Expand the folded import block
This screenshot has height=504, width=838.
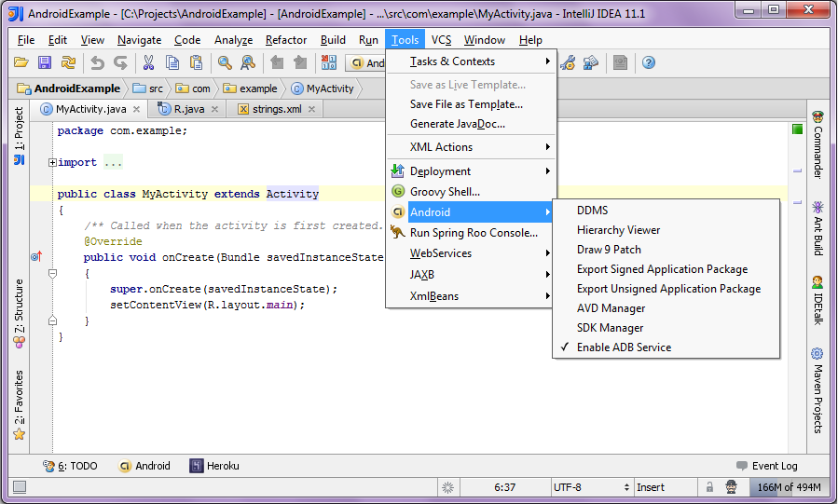pyautogui.click(x=52, y=162)
